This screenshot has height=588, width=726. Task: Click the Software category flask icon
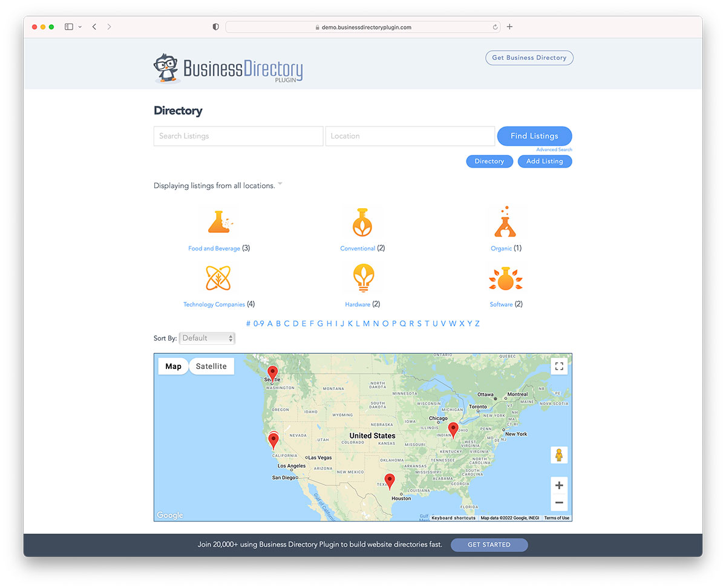pyautogui.click(x=506, y=279)
